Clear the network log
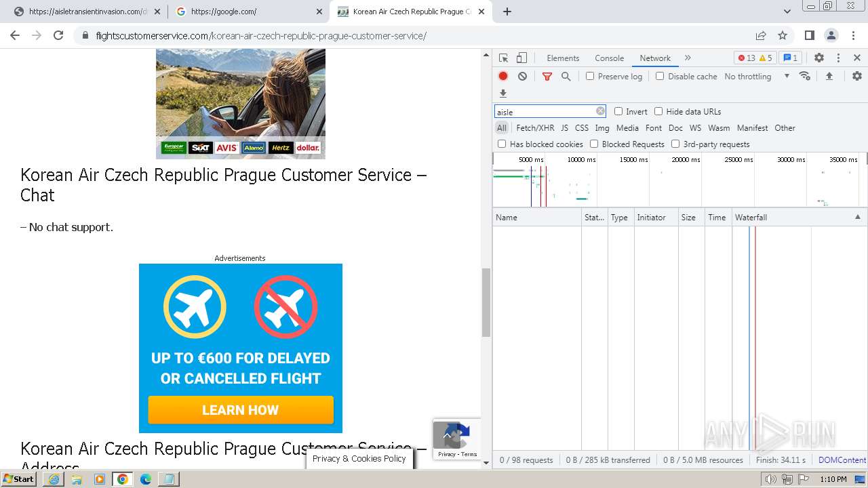The image size is (868, 488). tap(522, 76)
